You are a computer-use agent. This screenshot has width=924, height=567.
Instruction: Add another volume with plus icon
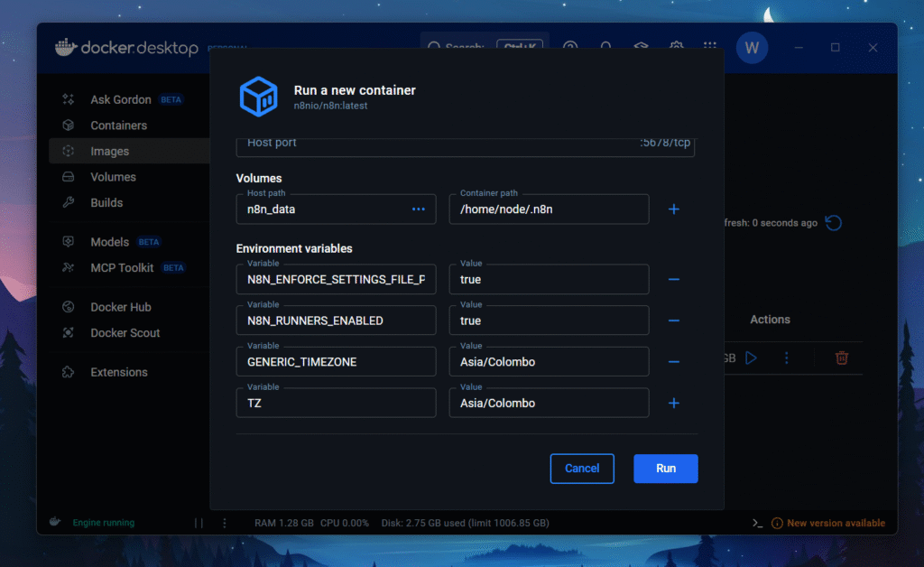tap(673, 209)
